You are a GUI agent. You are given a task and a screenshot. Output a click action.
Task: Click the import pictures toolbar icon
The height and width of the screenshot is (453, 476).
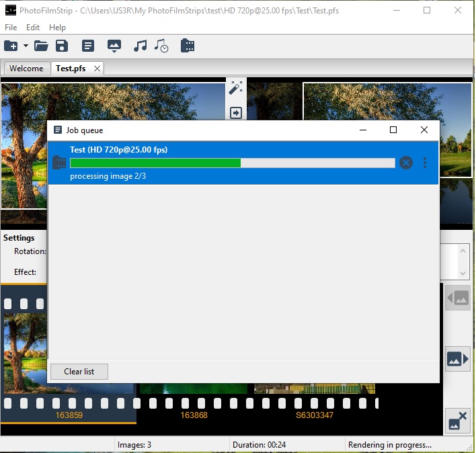[x=114, y=46]
